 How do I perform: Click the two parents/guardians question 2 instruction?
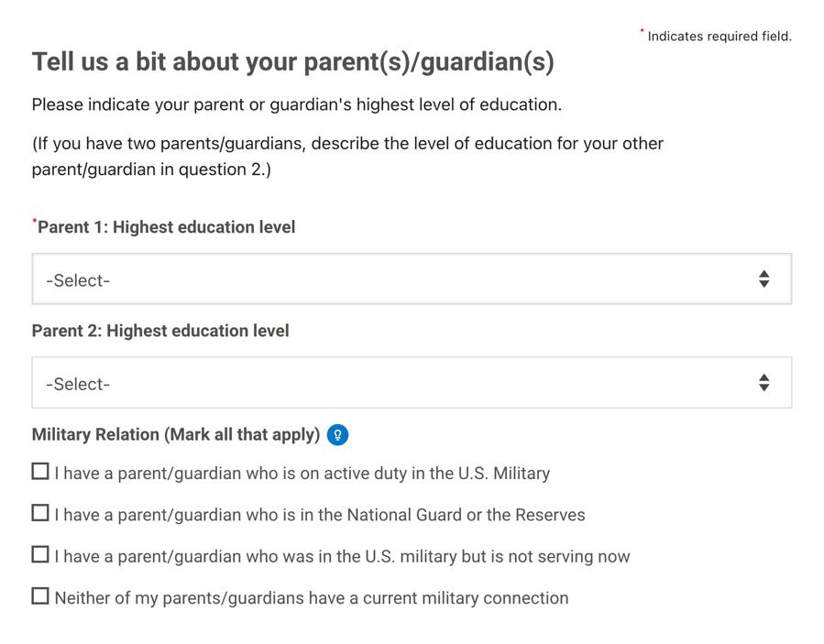pos(347,156)
